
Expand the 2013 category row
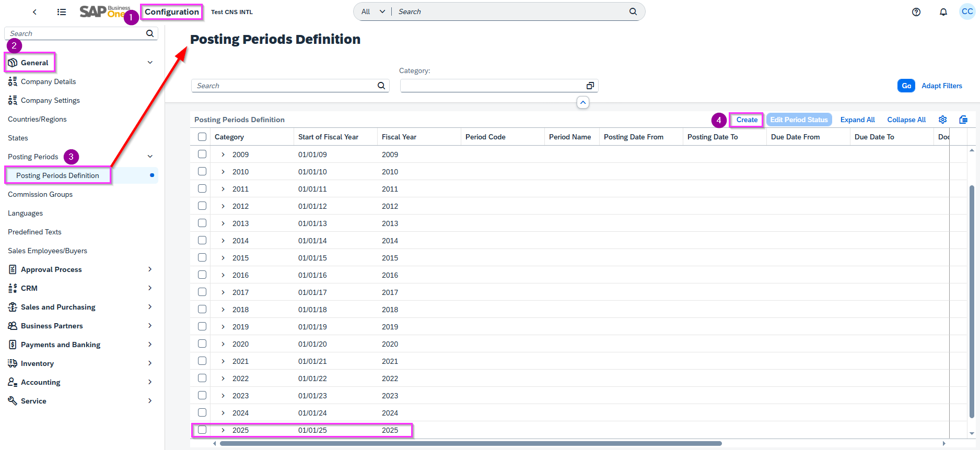[x=223, y=223]
